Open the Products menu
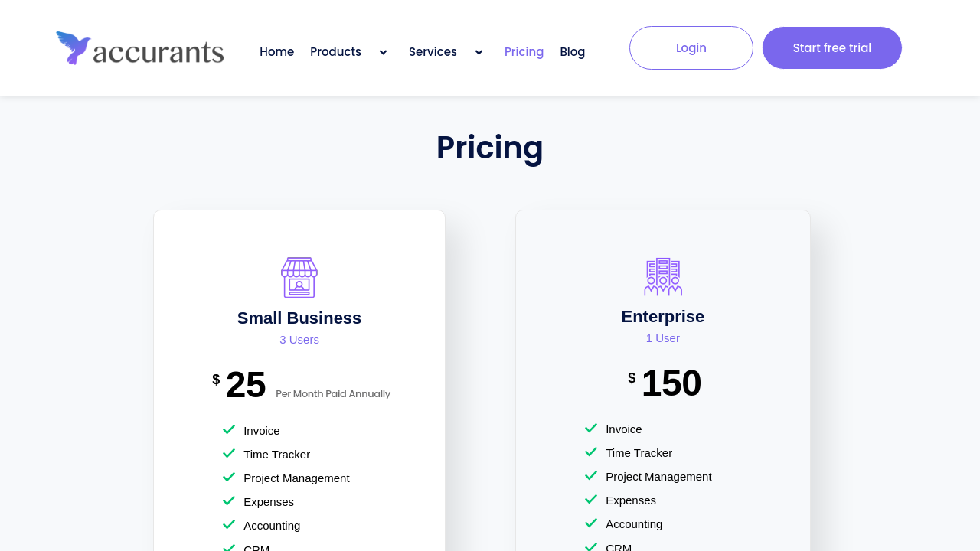This screenshot has width=980, height=551. click(335, 52)
